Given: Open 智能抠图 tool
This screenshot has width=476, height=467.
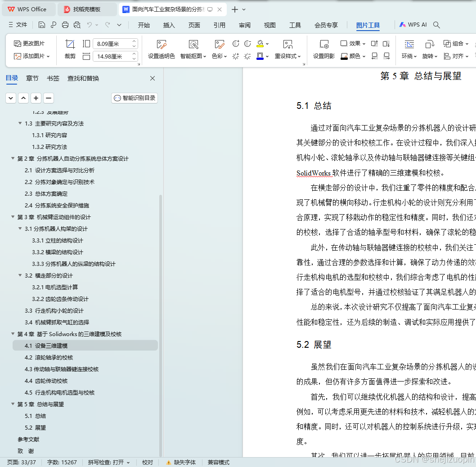Looking at the screenshot, I should pyautogui.click(x=193, y=49).
